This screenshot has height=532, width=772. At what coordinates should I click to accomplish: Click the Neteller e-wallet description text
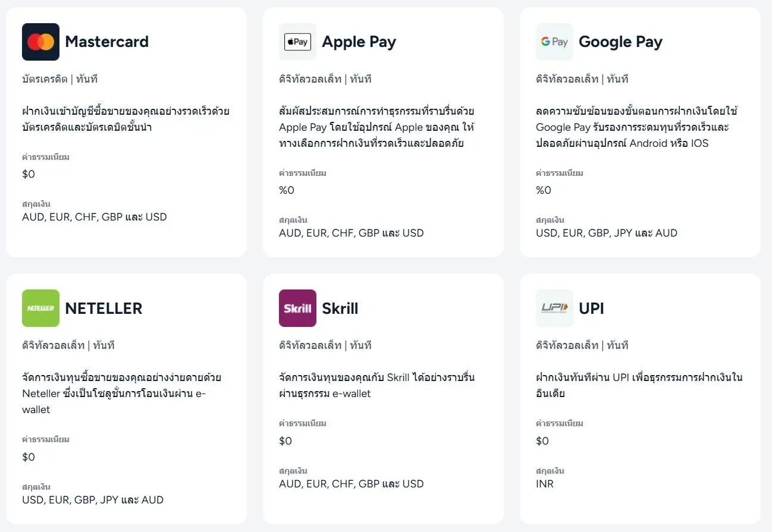coord(121,394)
